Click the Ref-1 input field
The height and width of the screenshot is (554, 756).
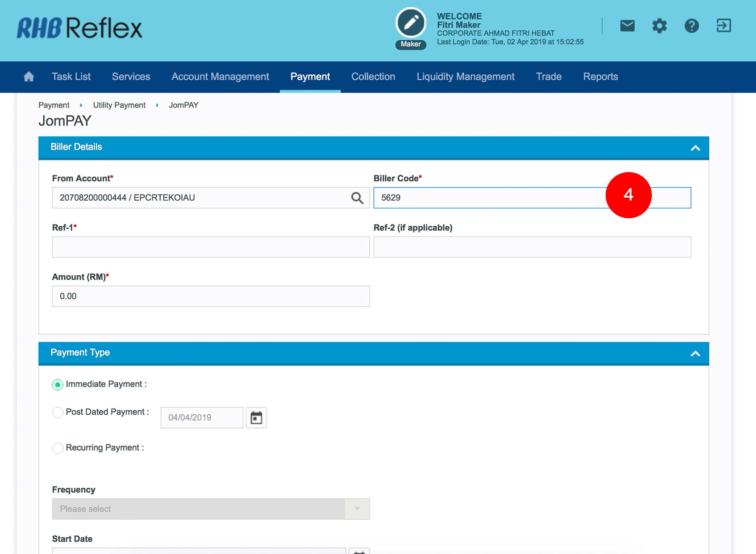tap(210, 247)
